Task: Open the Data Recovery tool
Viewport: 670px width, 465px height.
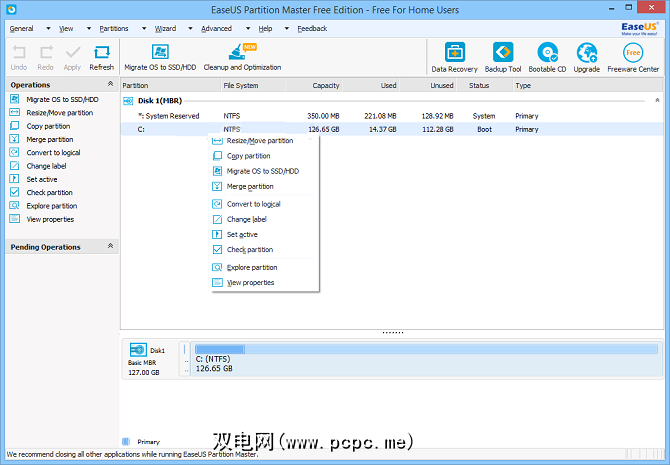Action: coord(454,58)
